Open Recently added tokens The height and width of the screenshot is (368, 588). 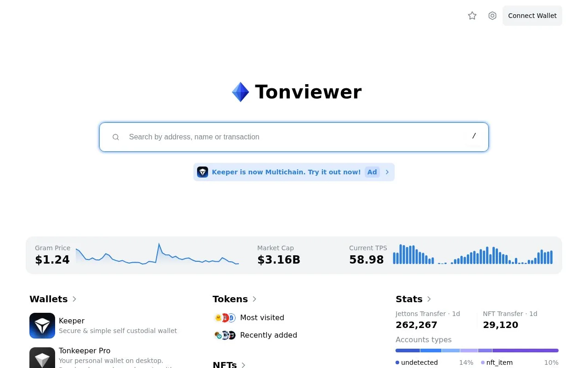click(268, 335)
